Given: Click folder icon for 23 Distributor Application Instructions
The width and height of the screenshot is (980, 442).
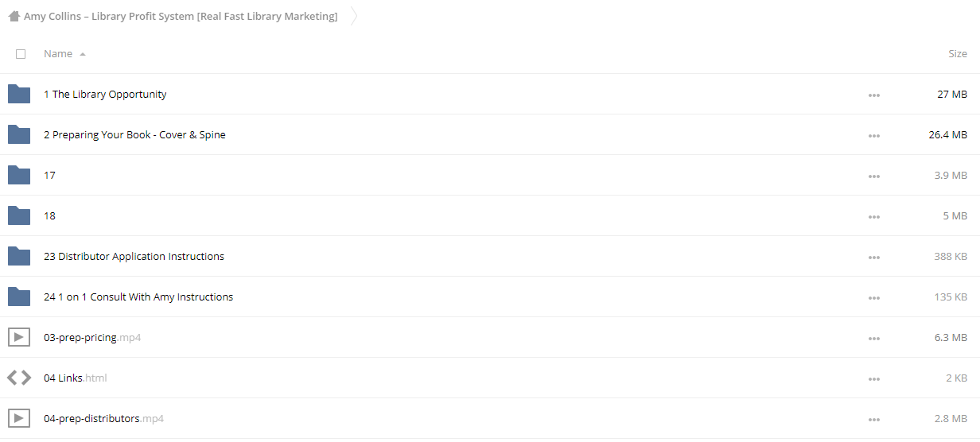Looking at the screenshot, I should pyautogui.click(x=18, y=256).
